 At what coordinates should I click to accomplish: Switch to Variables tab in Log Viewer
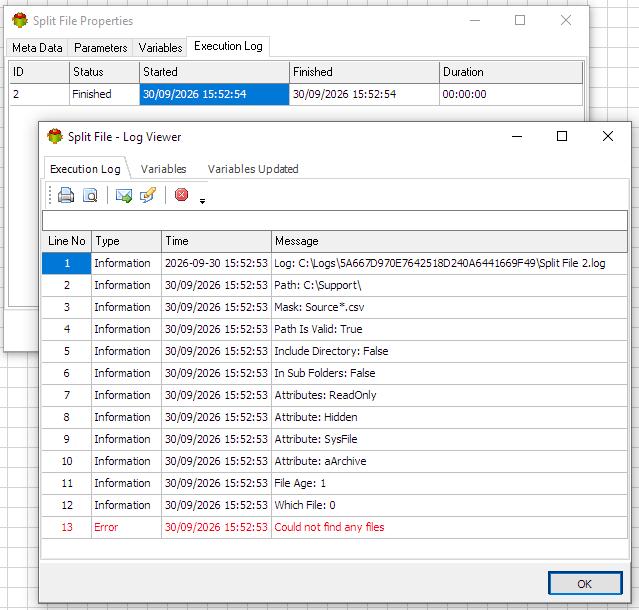tap(163, 169)
